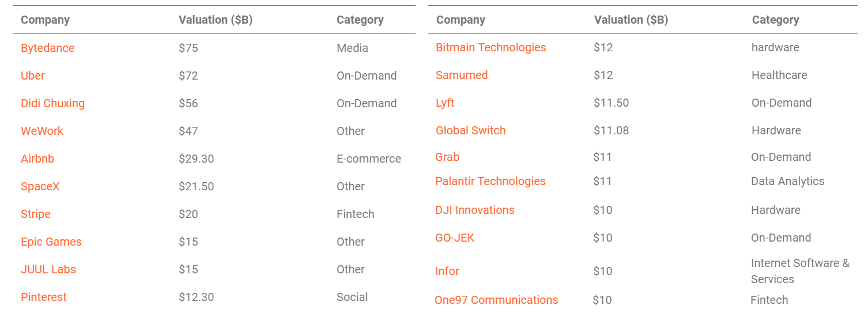Screen dimensions: 868x316
Task: Select the WeWork link
Action: 42,131
